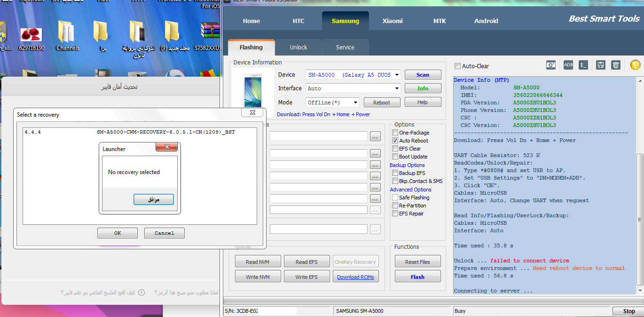
Task: Enable the EFS Clear checkbox
Action: (x=395, y=149)
